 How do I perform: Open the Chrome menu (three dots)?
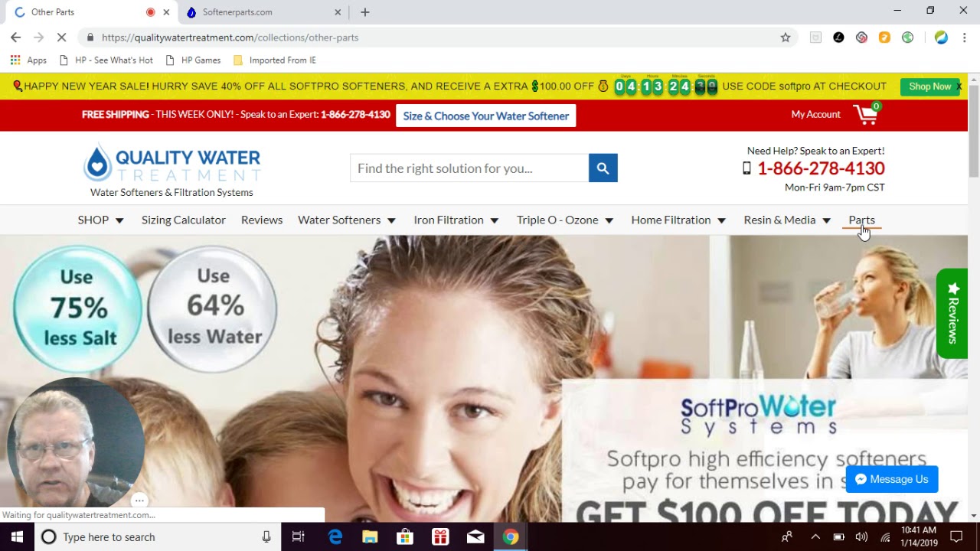tap(964, 37)
